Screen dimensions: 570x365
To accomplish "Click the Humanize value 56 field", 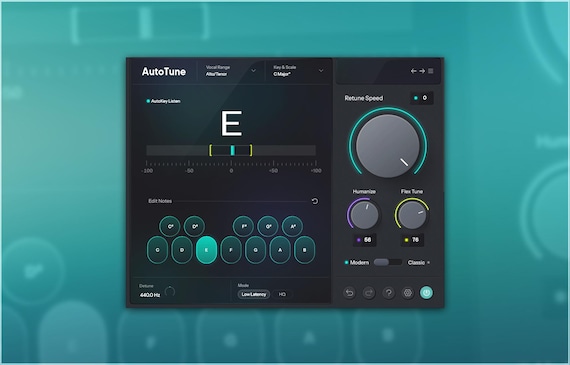I will (364, 240).
